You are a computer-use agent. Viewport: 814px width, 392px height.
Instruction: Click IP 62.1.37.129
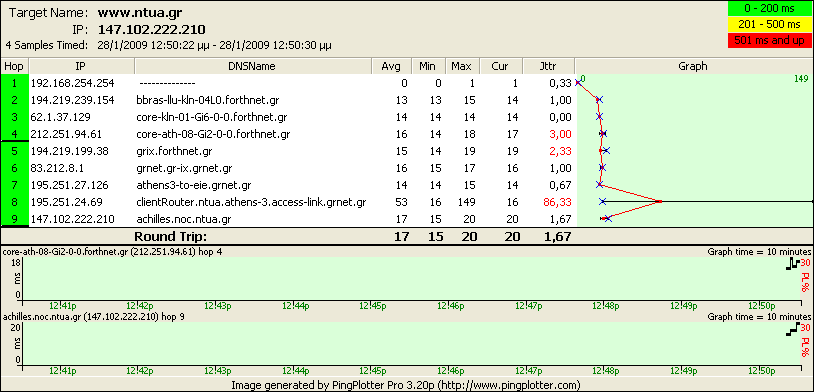point(60,117)
